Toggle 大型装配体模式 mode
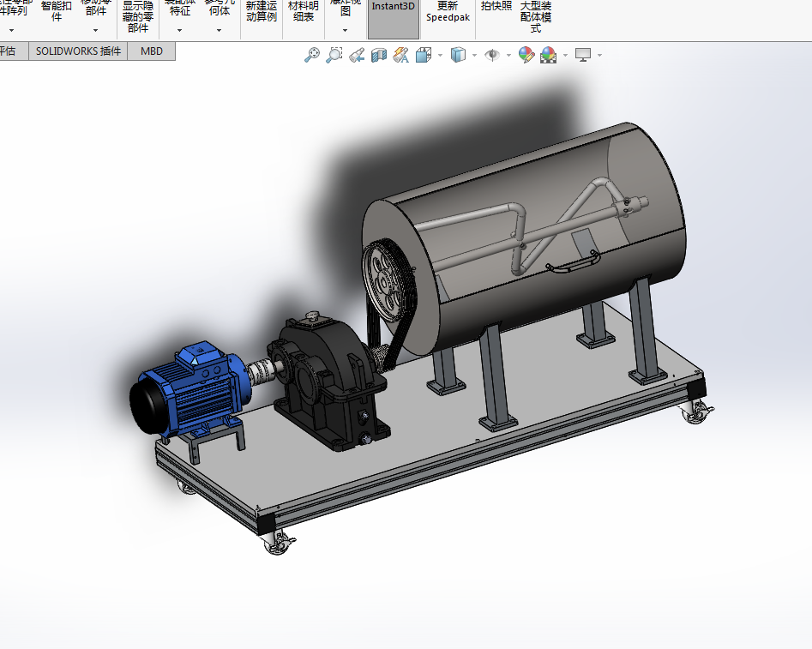This screenshot has width=812, height=649. (x=535, y=17)
